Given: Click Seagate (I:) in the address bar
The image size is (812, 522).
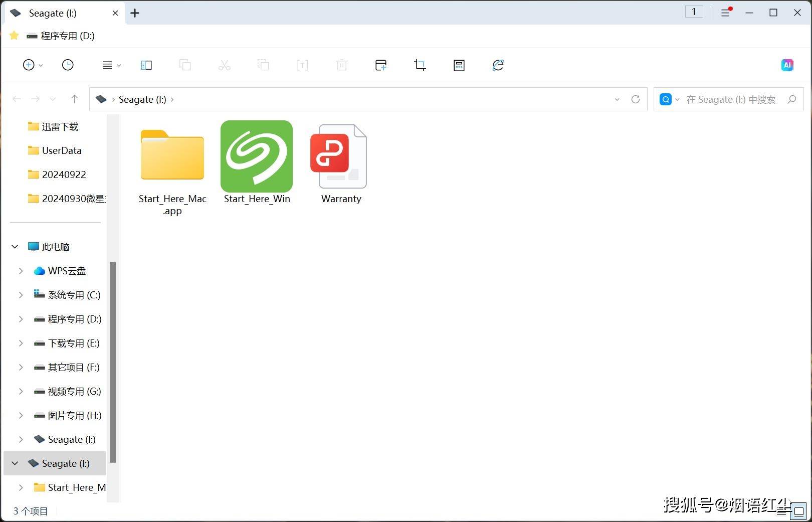Looking at the screenshot, I should coord(142,99).
